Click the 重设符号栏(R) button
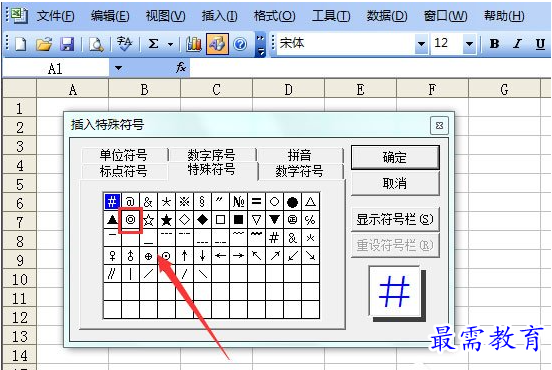552x370 pixels. click(395, 245)
